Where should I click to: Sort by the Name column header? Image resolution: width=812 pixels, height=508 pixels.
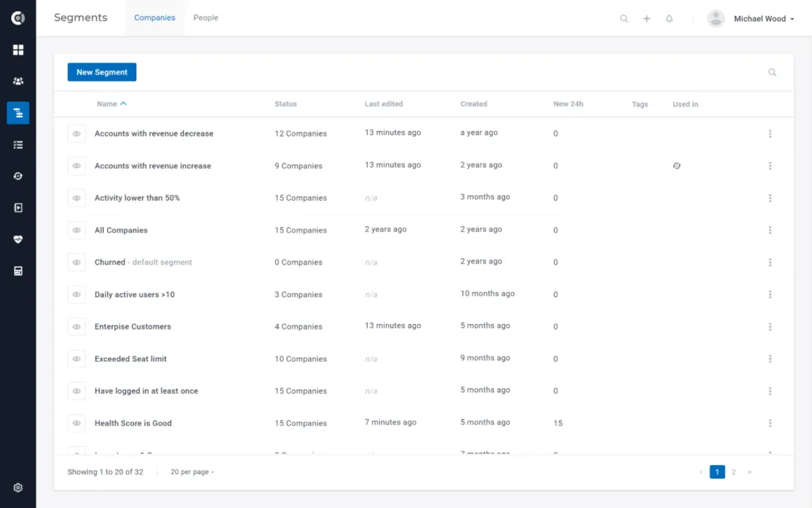point(111,104)
